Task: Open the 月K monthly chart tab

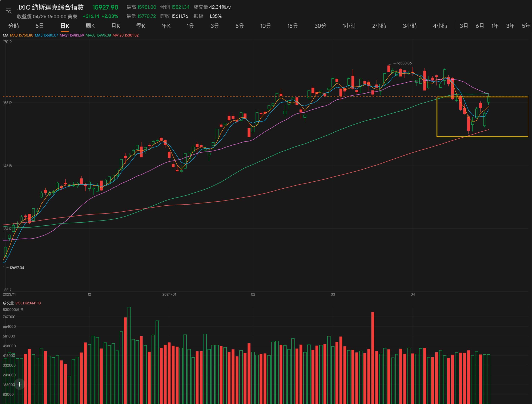Action: (x=115, y=26)
